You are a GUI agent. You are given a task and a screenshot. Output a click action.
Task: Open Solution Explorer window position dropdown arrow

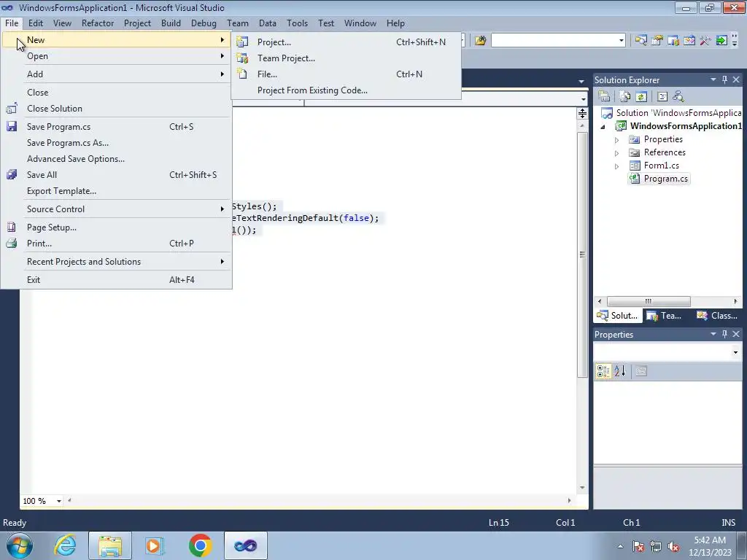coord(713,80)
